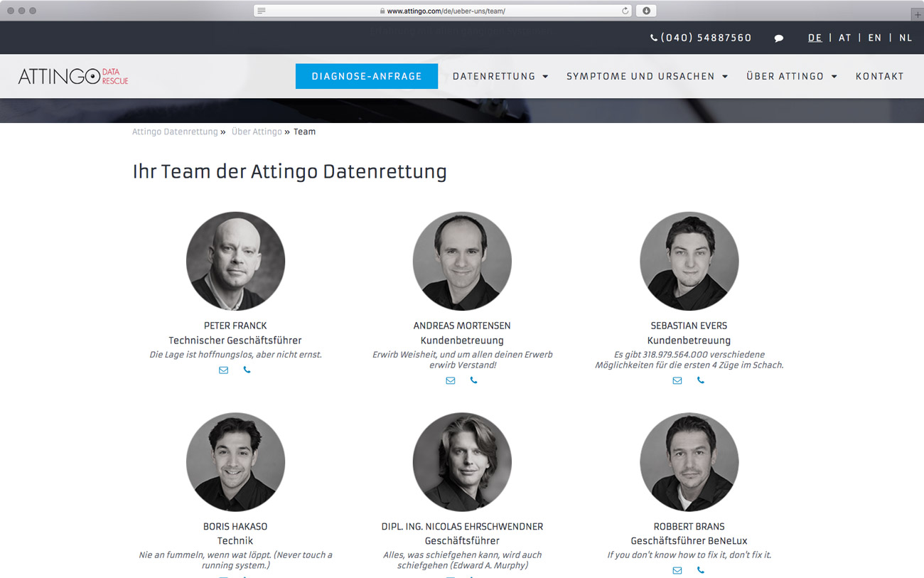Expand the Datenrettung dropdown menu

(x=500, y=76)
